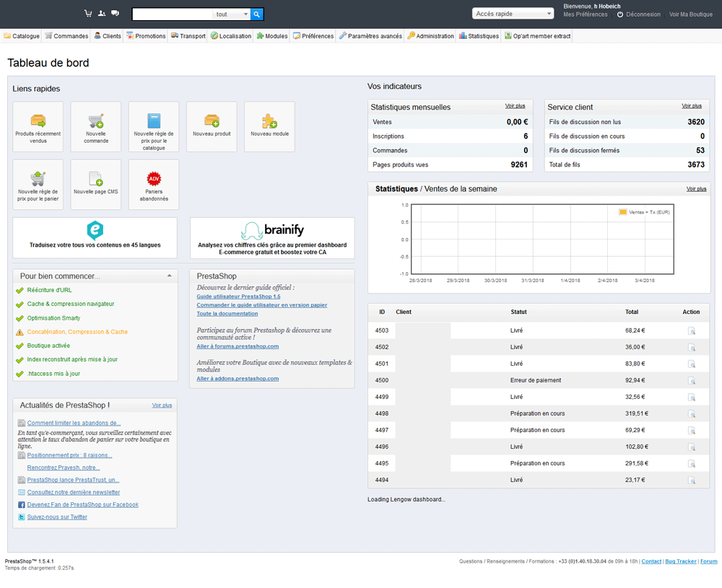The image size is (722, 588).
Task: Click Voir plus in Ventes de la semaine
Action: (696, 189)
